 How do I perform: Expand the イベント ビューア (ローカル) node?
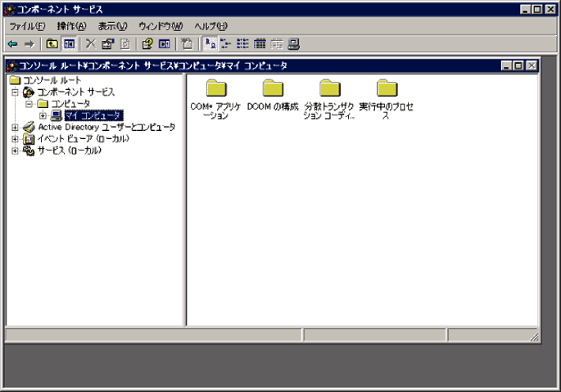pyautogui.click(x=15, y=139)
